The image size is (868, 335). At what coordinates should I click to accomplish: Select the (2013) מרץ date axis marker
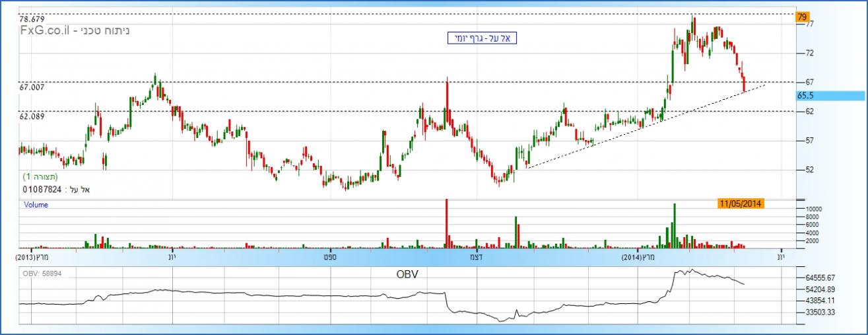click(33, 256)
